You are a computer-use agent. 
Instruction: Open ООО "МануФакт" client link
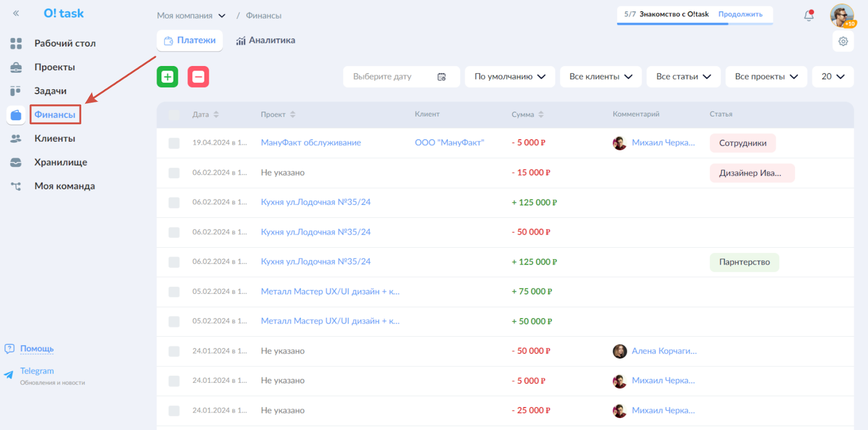coord(450,143)
